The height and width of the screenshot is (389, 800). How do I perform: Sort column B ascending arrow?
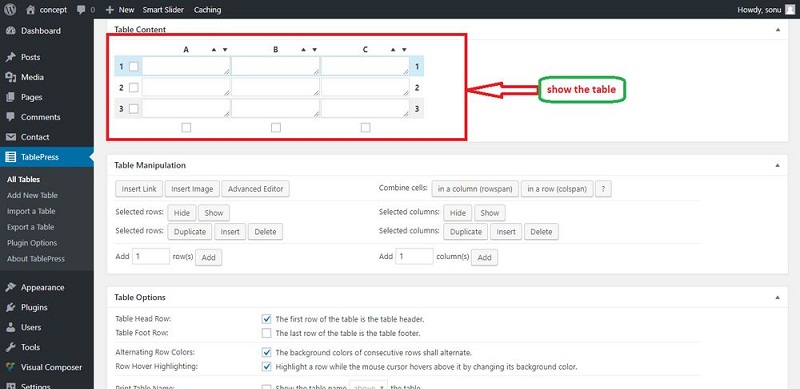point(303,50)
